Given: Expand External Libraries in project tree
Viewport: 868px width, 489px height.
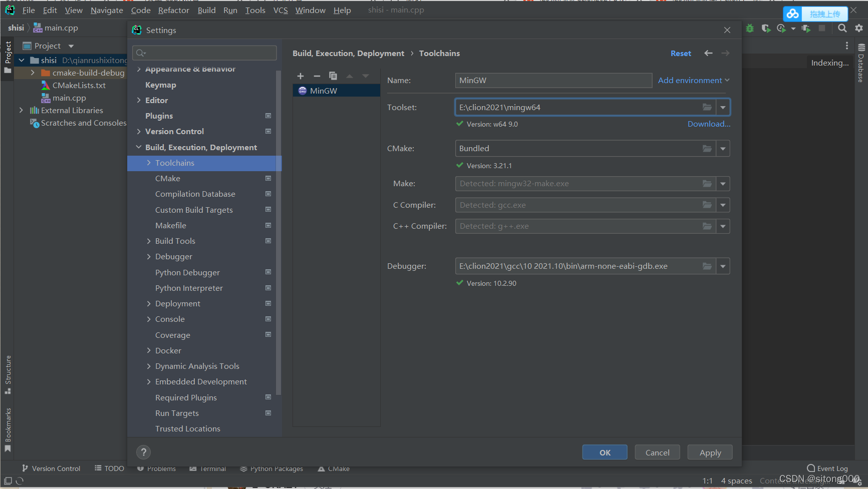Looking at the screenshot, I should pos(21,111).
